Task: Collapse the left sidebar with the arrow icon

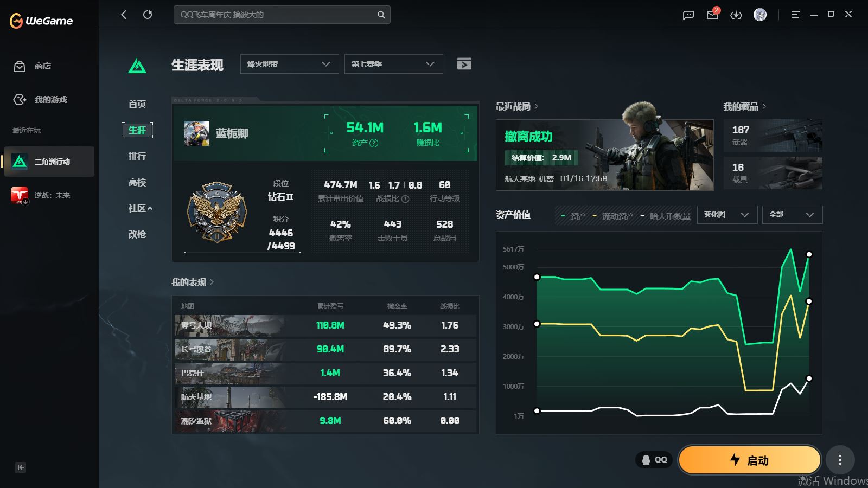Action: (21, 467)
